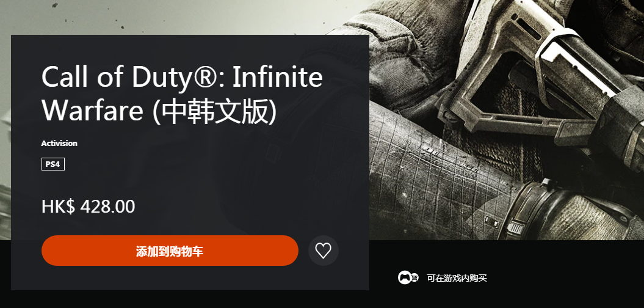Select the PS4 platform badge
Screen dimensions: 644x308
(53, 164)
